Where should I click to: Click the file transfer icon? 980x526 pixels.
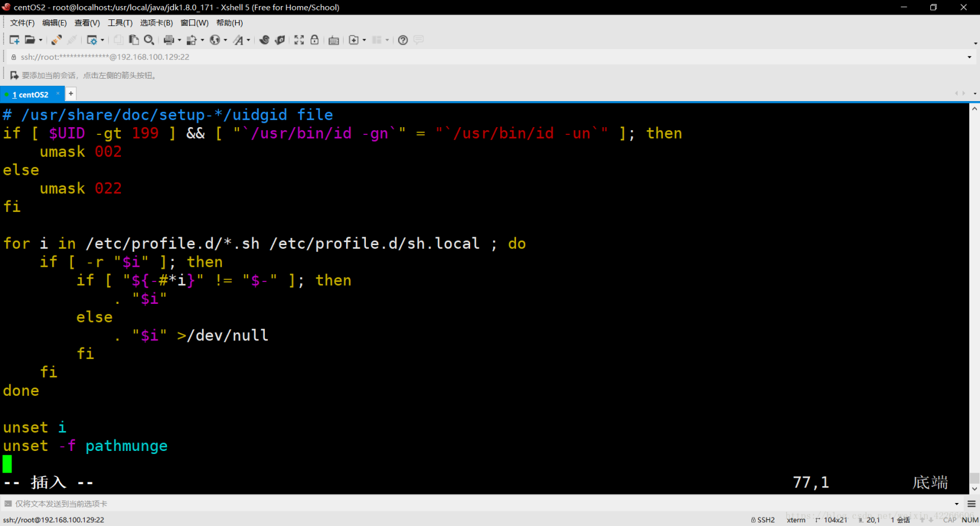[192, 40]
